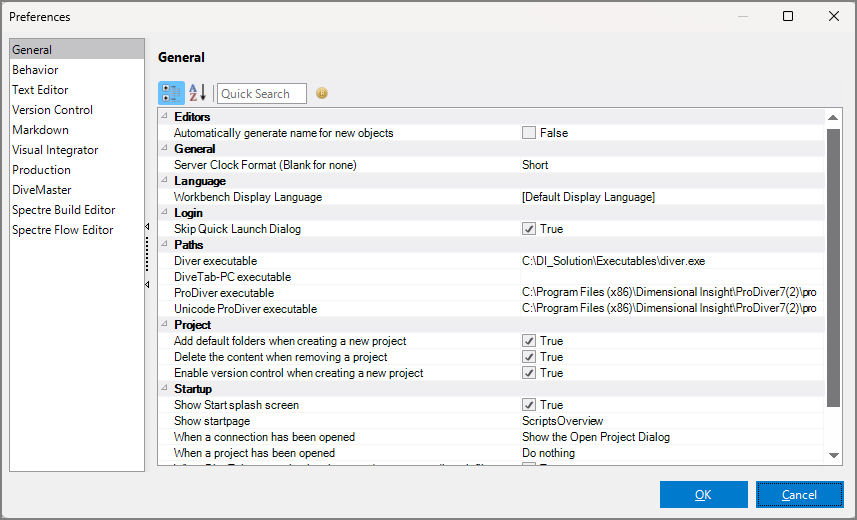The width and height of the screenshot is (857, 520).
Task: Collapse the Startup group
Action: tap(165, 389)
